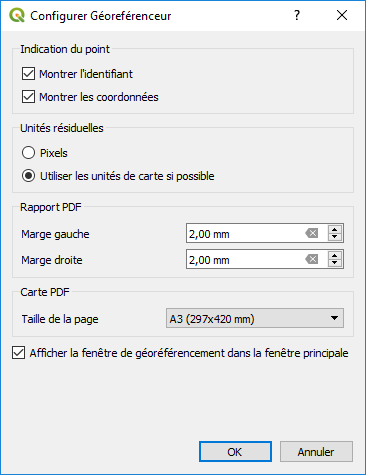Close the Configurer Géoréférenceur dialog
366x475 pixels.
pos(342,15)
